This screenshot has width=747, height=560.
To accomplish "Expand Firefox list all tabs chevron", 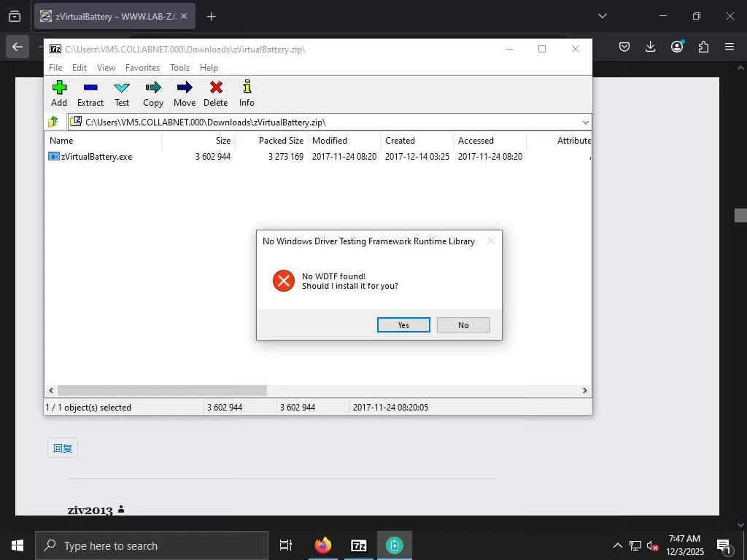I will [603, 16].
